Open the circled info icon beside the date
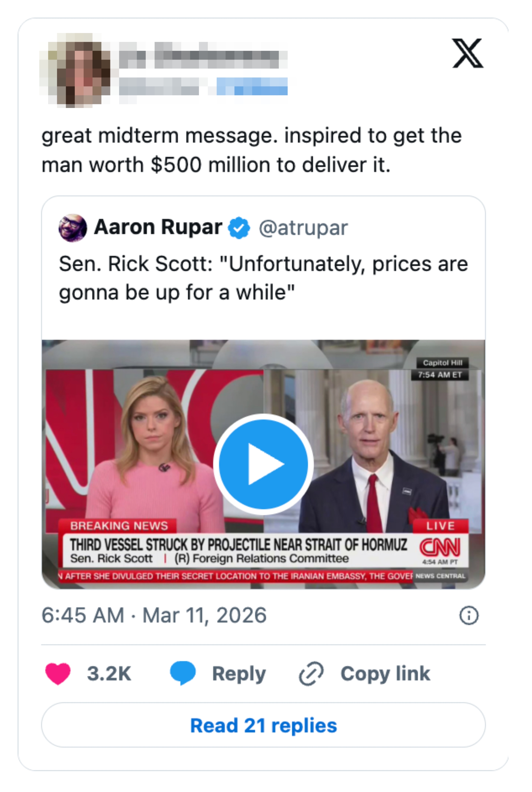 (468, 615)
